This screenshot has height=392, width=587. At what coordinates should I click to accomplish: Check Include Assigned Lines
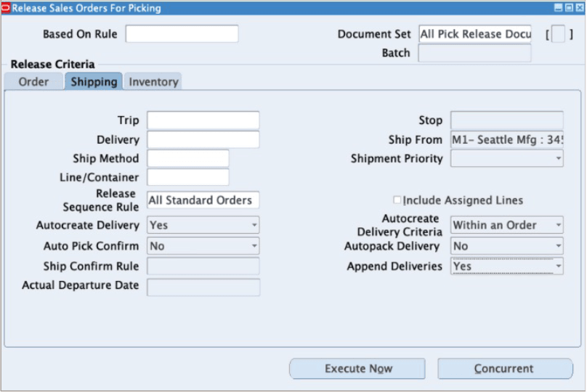pos(397,200)
